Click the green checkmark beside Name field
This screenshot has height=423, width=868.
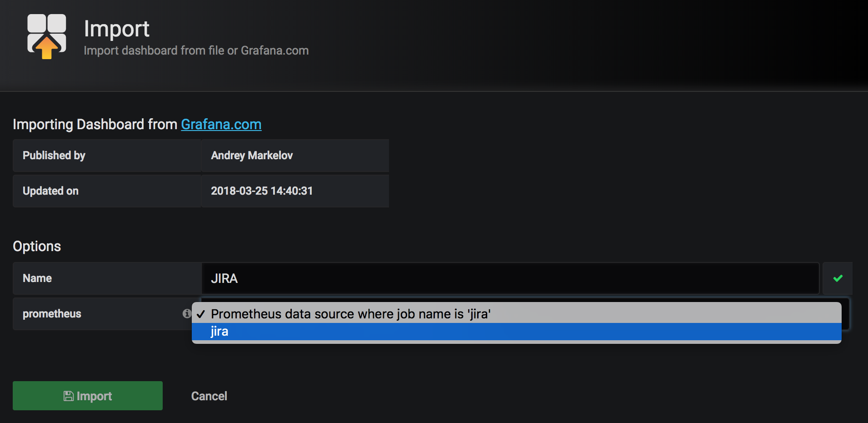(x=838, y=278)
